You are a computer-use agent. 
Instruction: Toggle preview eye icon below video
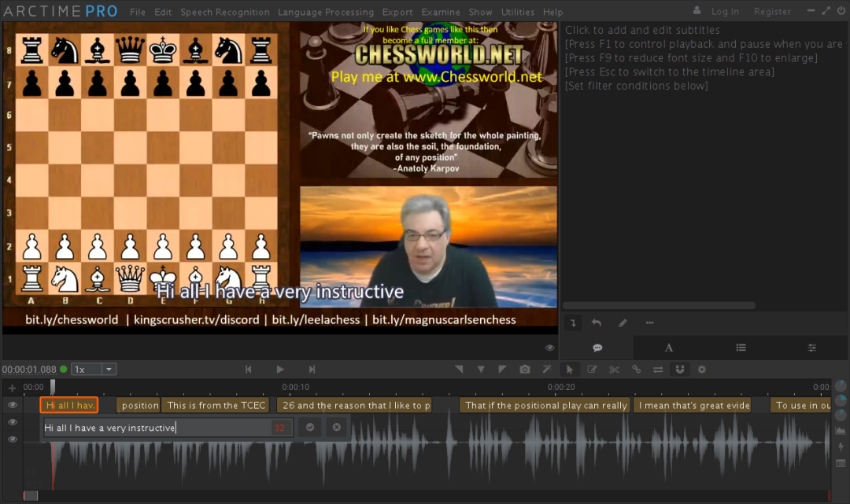click(x=549, y=348)
